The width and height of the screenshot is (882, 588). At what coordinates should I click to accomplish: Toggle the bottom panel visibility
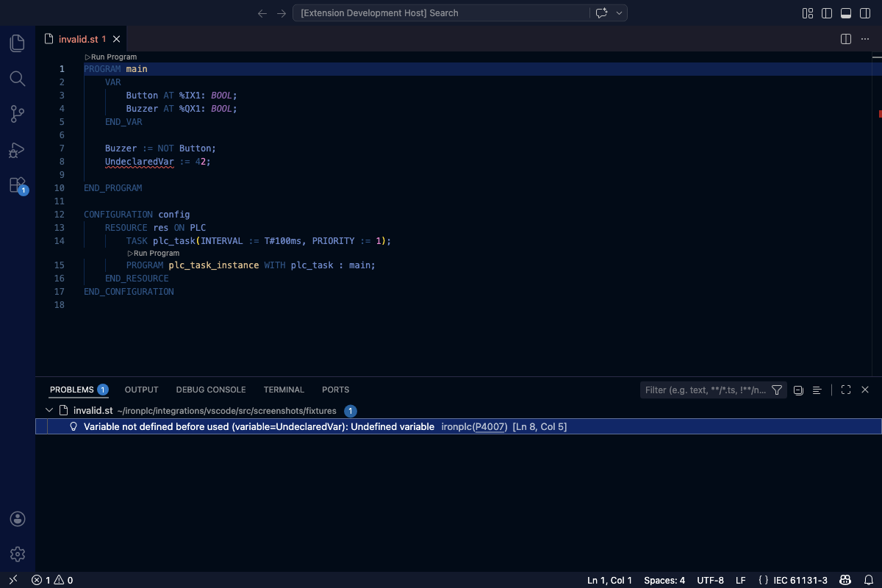846,13
